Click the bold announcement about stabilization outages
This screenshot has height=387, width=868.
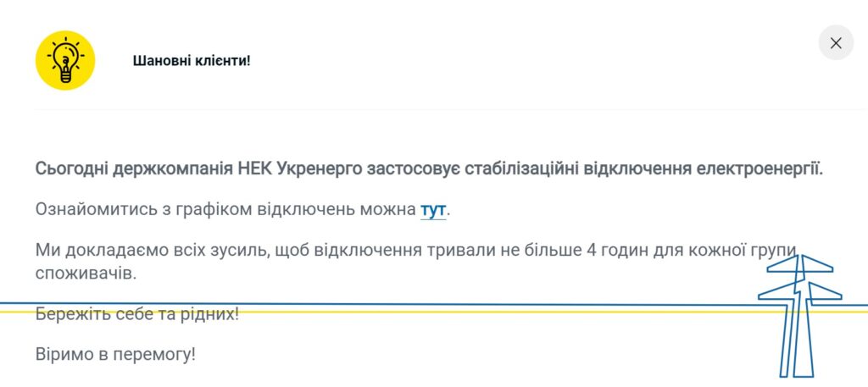point(429,169)
